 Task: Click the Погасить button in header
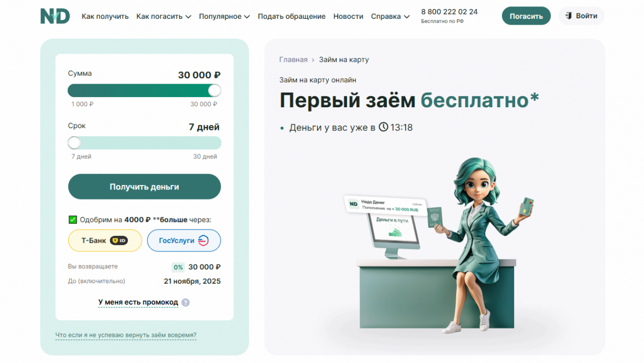point(526,16)
